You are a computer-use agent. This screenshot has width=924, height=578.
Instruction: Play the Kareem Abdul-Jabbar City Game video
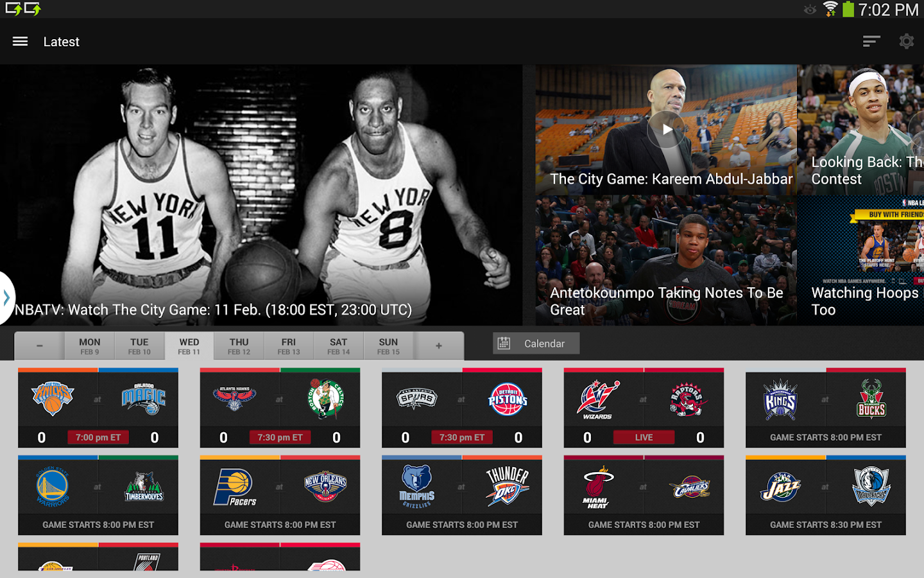pos(666,129)
